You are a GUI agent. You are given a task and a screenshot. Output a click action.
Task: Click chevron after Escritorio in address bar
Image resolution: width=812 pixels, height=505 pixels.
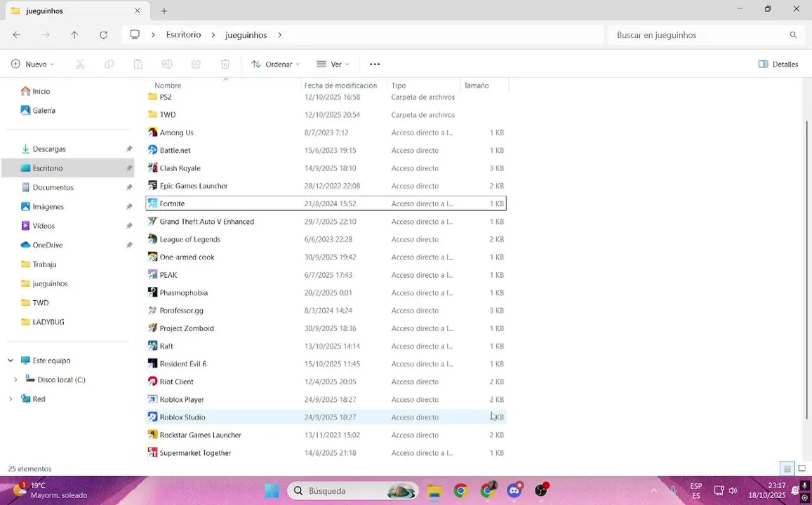(x=213, y=34)
